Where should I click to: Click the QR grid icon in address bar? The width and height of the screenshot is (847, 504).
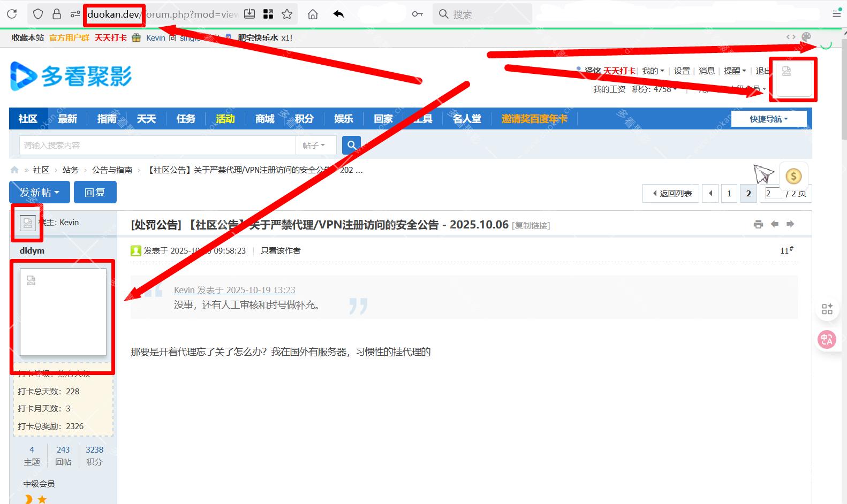click(268, 14)
